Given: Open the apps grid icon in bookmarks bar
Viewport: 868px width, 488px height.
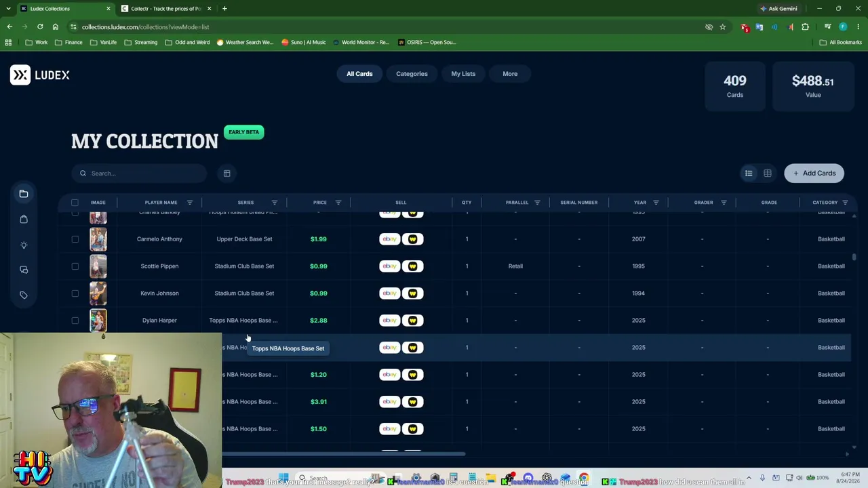Looking at the screenshot, I should (x=8, y=42).
